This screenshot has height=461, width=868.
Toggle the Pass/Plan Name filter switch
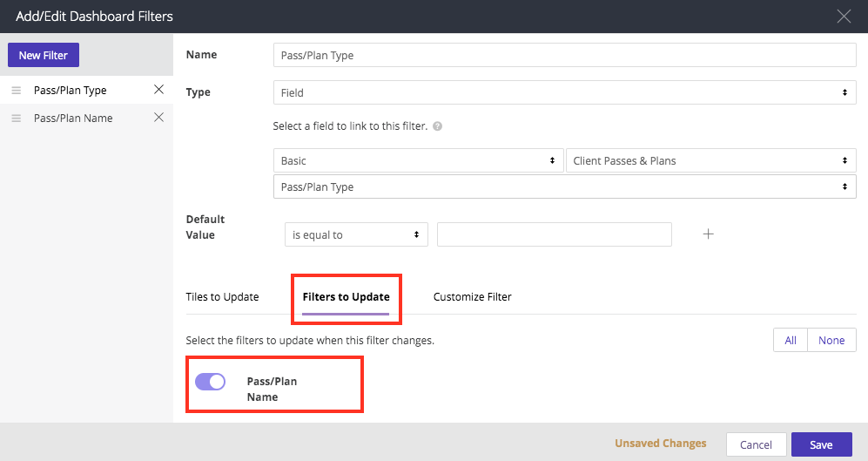[210, 382]
